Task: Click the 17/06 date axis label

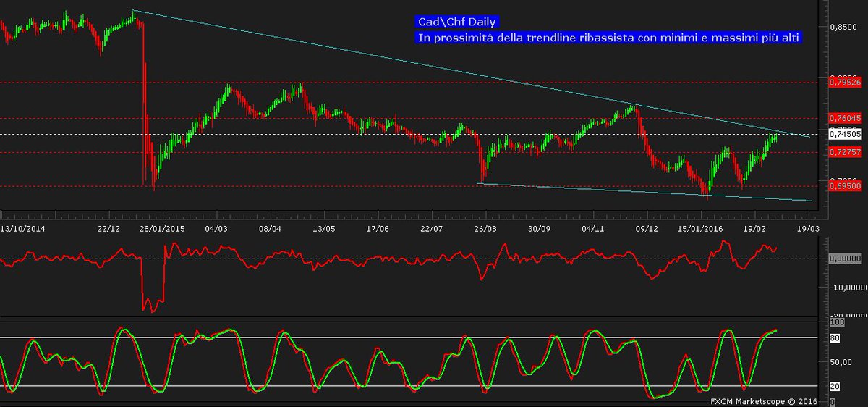Action: 377,228
